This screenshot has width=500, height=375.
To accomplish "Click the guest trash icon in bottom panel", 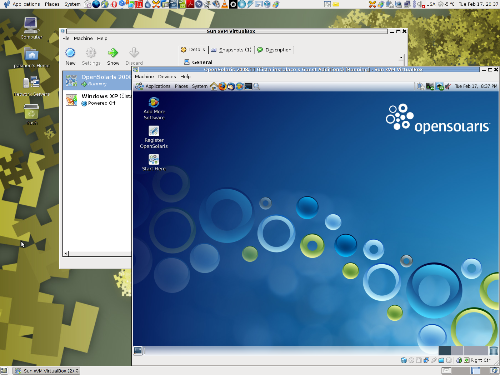I will (x=494, y=350).
